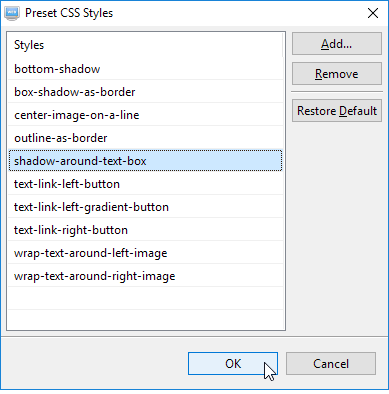Cancel the Preset CSS Styles dialog
The width and height of the screenshot is (389, 394).
click(x=331, y=364)
